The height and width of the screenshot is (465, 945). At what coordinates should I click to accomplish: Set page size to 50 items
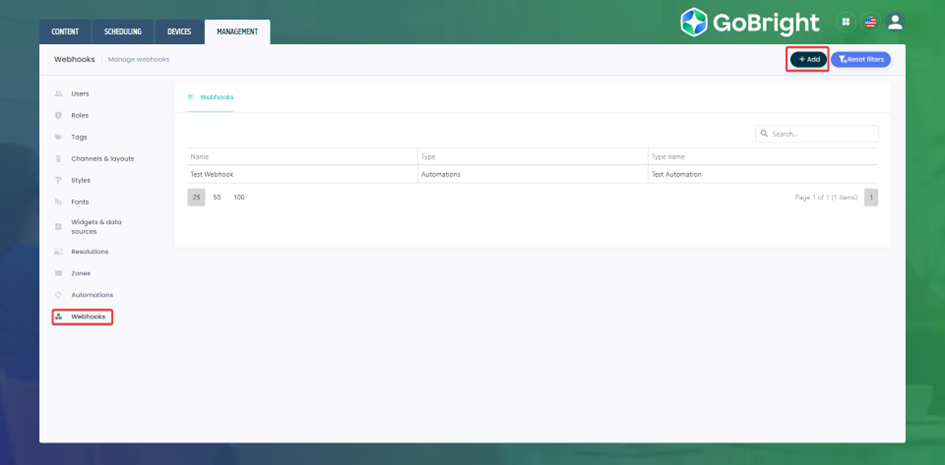pos(217,198)
